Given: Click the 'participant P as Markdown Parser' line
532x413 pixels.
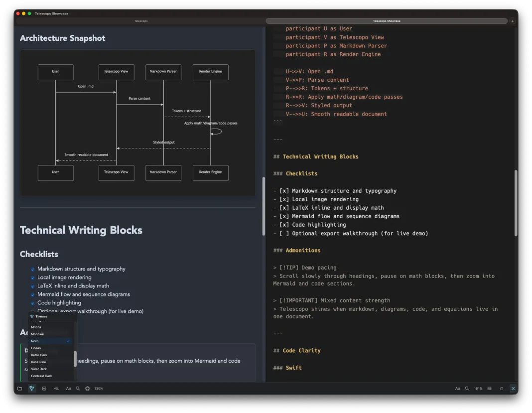Looking at the screenshot, I should pyautogui.click(x=336, y=46).
